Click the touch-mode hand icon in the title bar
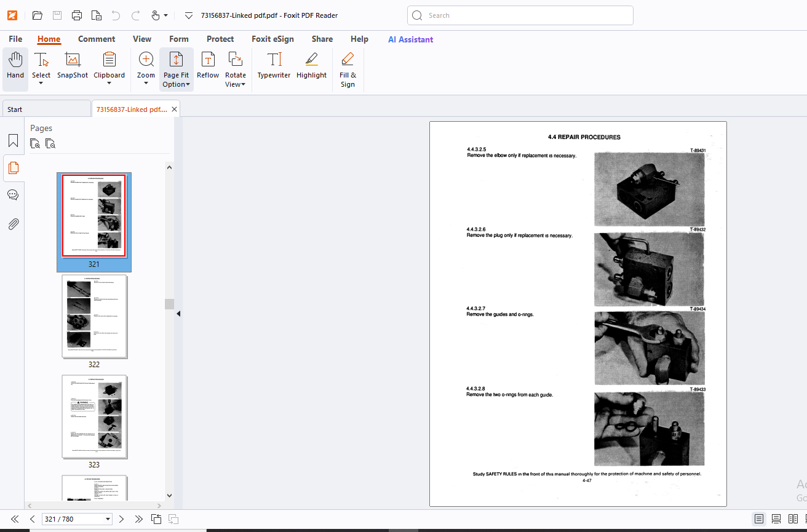 [x=156, y=15]
